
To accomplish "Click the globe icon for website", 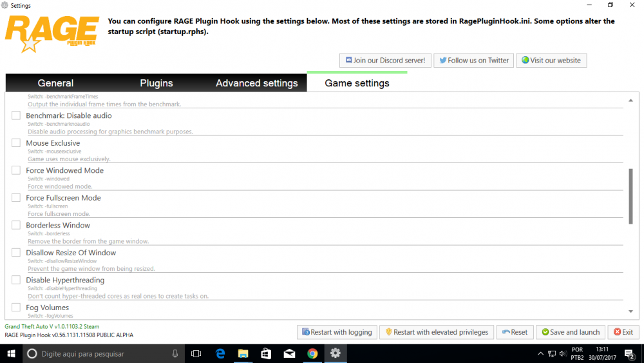I will 525,60.
